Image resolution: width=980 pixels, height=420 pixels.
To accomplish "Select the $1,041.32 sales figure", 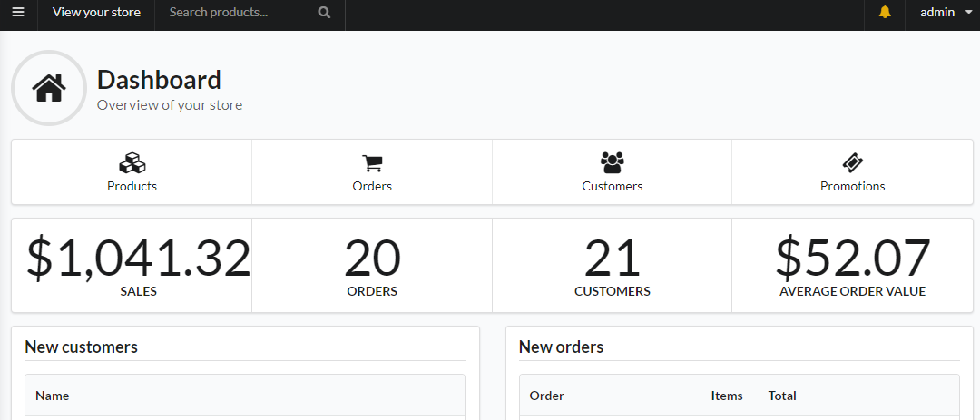I will tap(138, 259).
